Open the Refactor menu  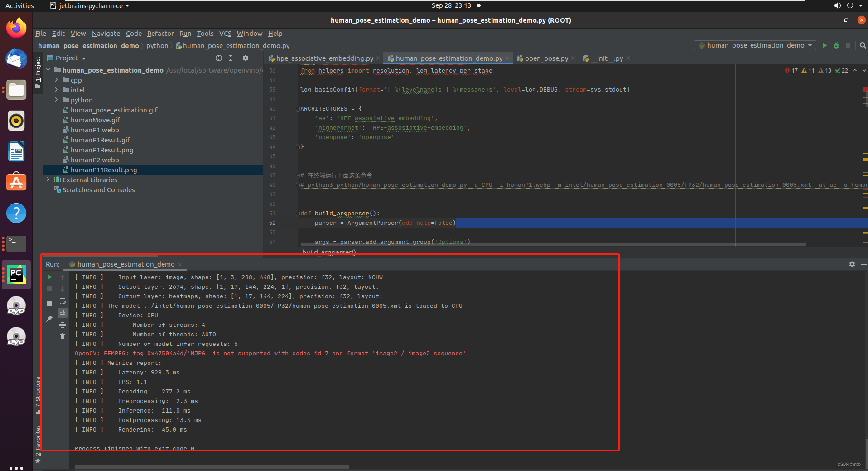click(x=160, y=33)
